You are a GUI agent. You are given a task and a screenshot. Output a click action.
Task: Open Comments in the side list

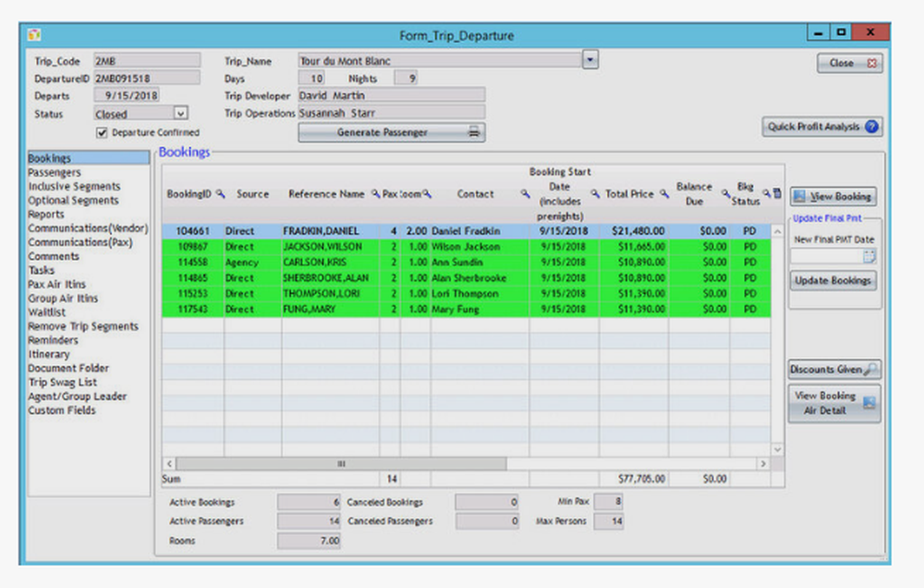coord(53,256)
